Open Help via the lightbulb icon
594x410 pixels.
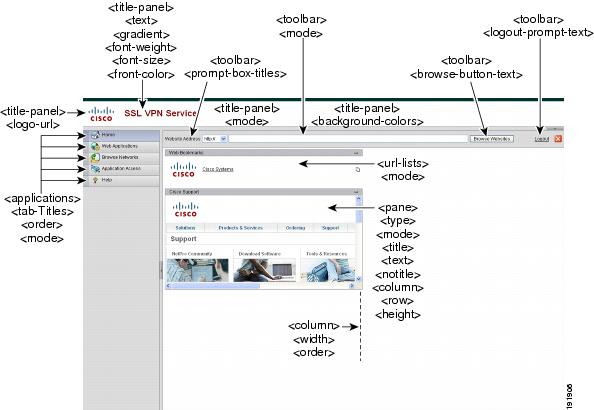point(95,180)
